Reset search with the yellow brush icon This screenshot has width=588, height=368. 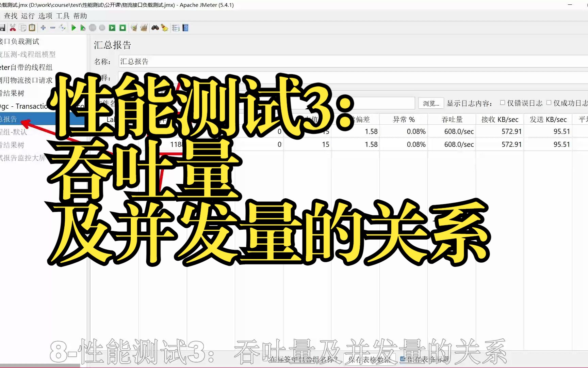[x=165, y=28]
